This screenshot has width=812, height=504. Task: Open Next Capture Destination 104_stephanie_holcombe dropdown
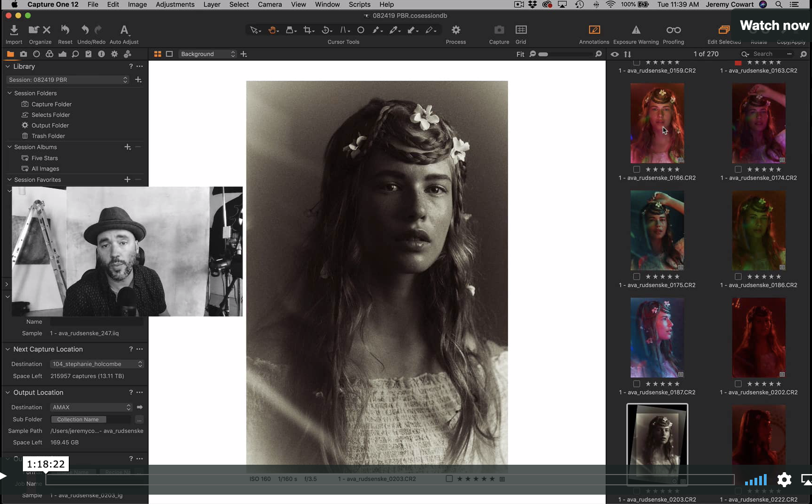(x=97, y=364)
